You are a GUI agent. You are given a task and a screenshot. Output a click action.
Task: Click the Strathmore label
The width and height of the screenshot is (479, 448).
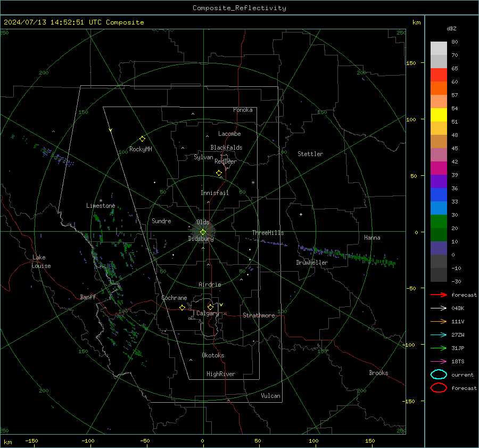259,315
